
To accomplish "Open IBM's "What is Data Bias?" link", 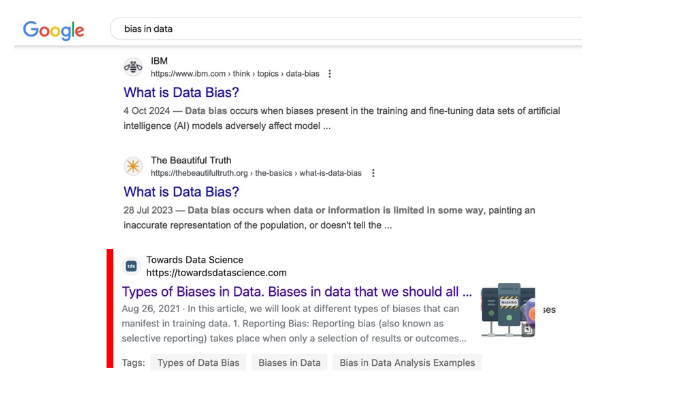I will click(181, 92).
